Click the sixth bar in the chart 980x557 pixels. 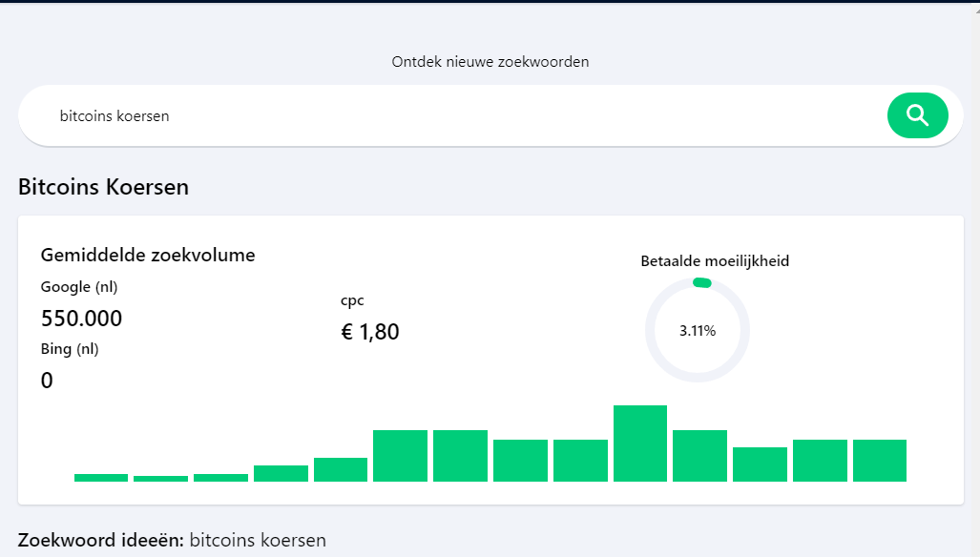400,456
